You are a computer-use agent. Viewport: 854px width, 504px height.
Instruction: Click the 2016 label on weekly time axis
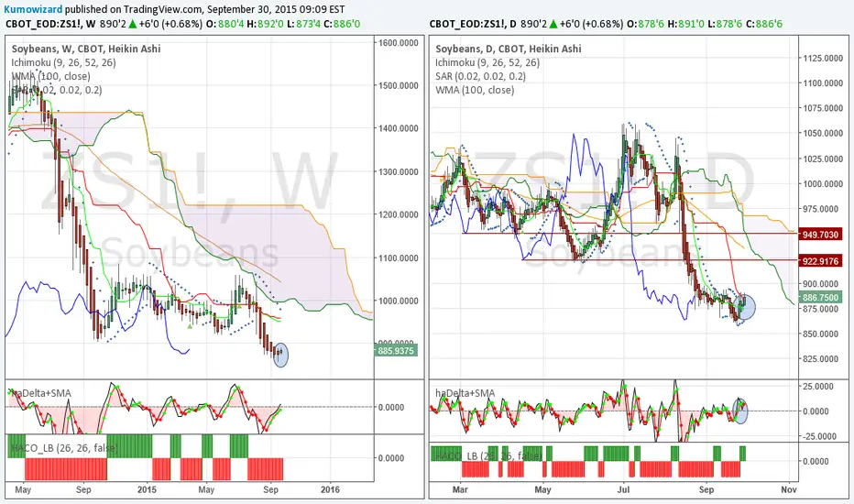coord(330,489)
